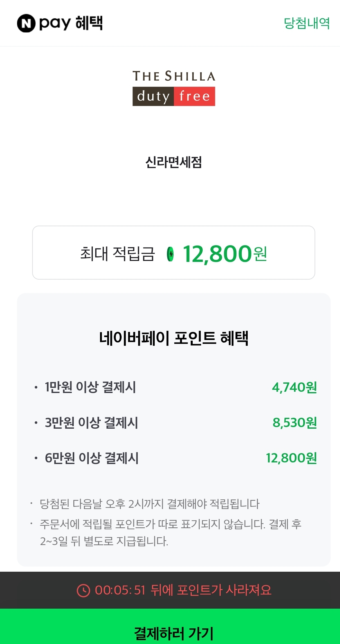
Task: Click the 4,740원 reward value
Action: 294,387
